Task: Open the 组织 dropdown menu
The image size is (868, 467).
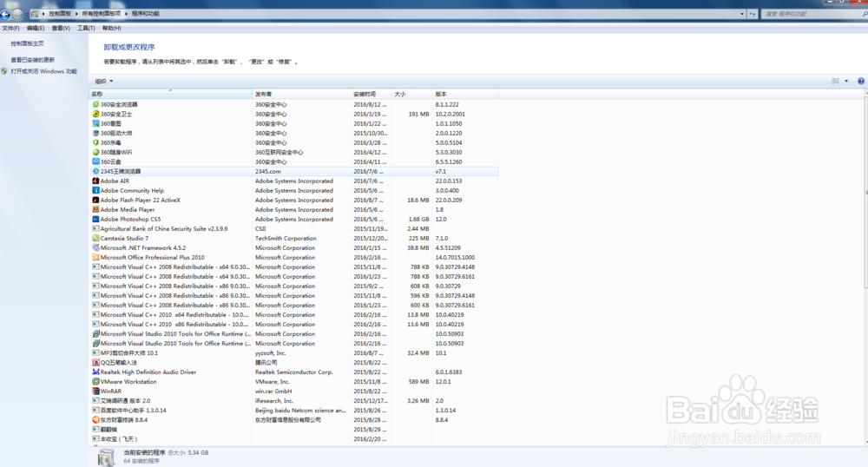Action: [103, 82]
